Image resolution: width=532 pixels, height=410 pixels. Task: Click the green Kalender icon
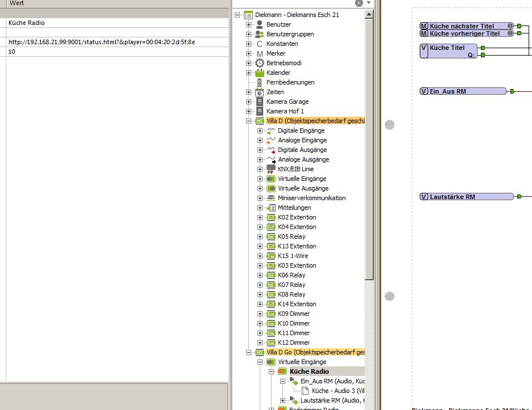click(260, 73)
